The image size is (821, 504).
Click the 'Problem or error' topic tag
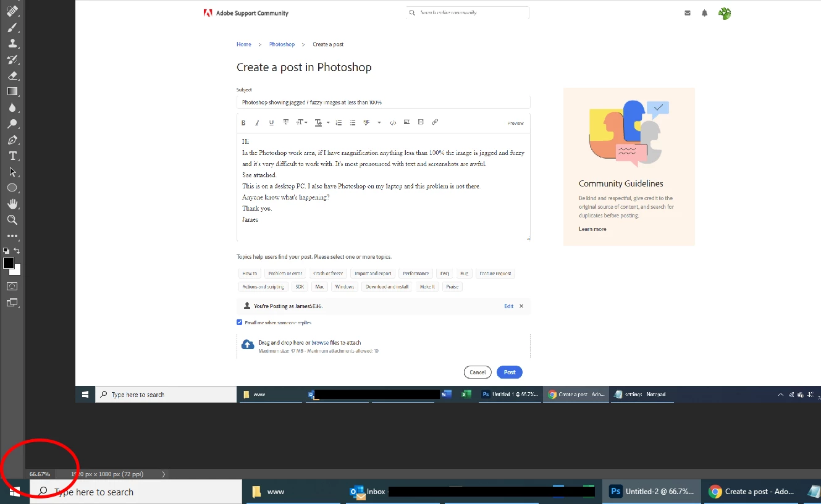285,273
